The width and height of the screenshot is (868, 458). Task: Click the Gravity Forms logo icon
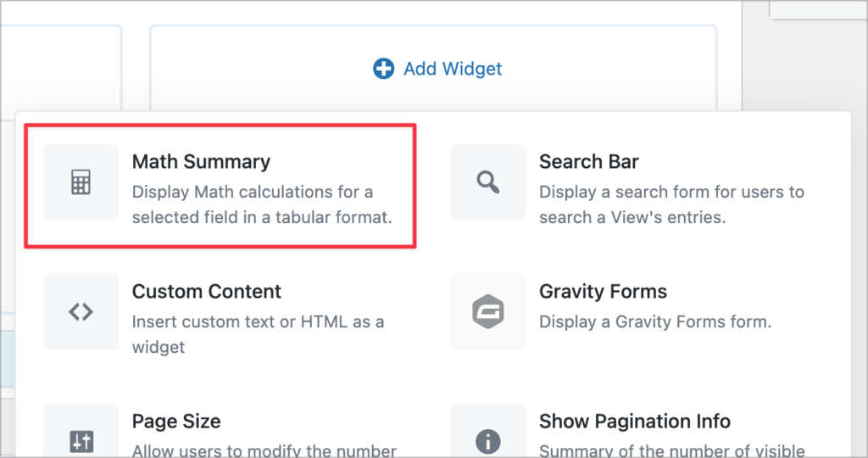[x=488, y=312]
